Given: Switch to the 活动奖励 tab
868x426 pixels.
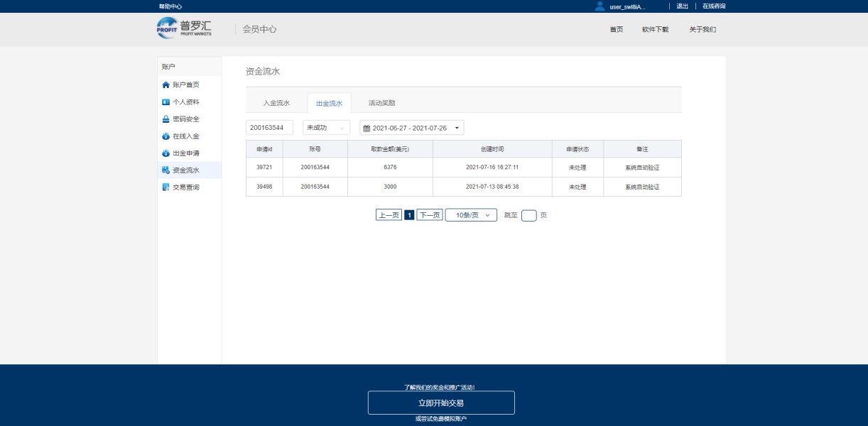Looking at the screenshot, I should click(x=381, y=103).
